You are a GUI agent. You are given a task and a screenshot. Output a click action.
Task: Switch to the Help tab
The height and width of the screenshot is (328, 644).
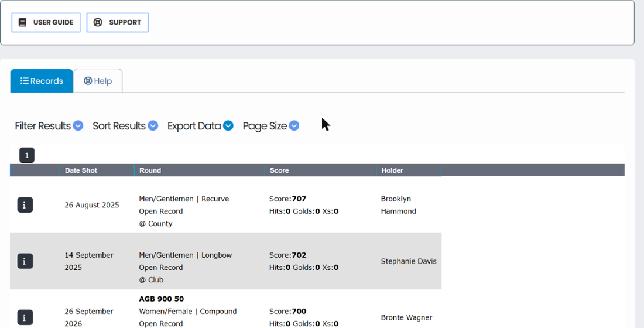98,81
